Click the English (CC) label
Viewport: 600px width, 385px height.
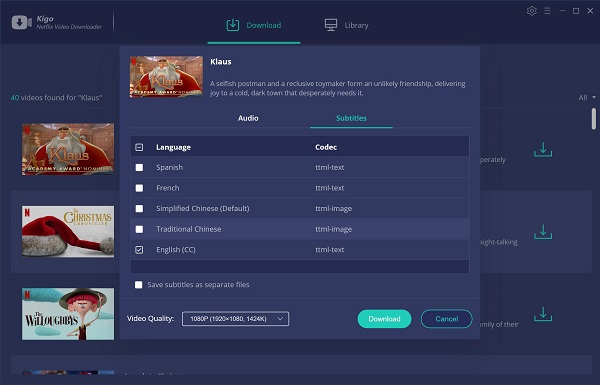coord(176,250)
